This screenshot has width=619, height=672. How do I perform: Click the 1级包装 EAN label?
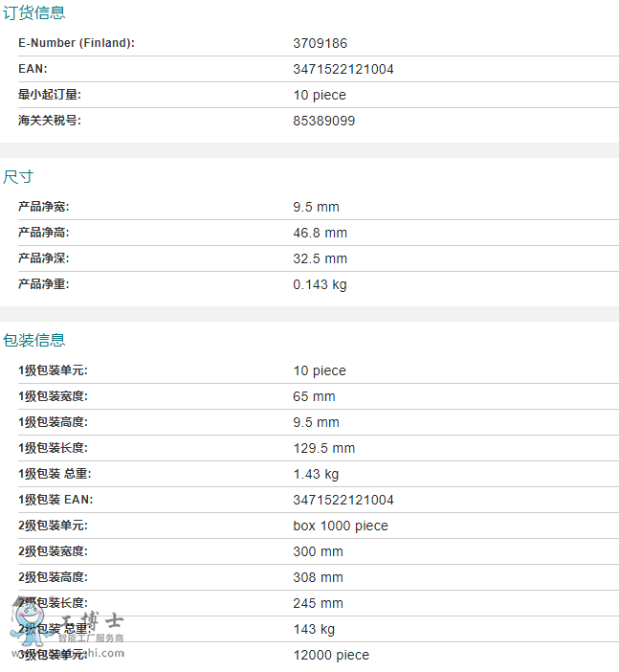coord(55,500)
